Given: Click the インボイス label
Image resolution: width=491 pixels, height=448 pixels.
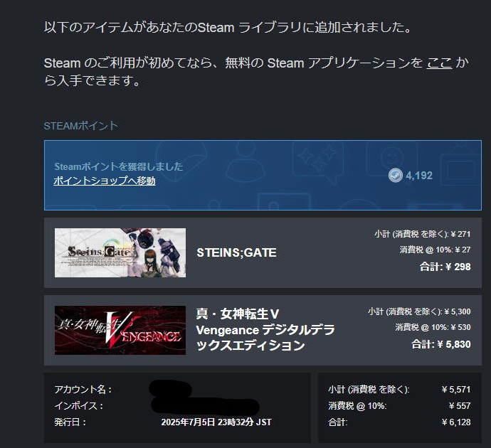Looking at the screenshot, I should 78,406.
